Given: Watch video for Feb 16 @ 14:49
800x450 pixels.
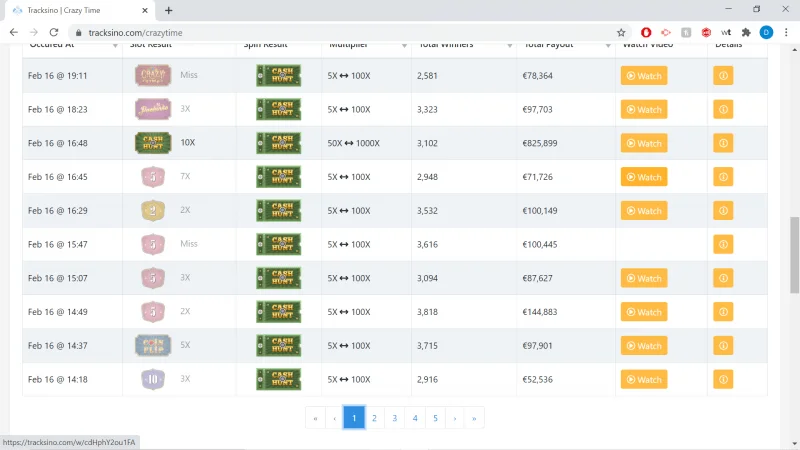Looking at the screenshot, I should (x=644, y=312).
